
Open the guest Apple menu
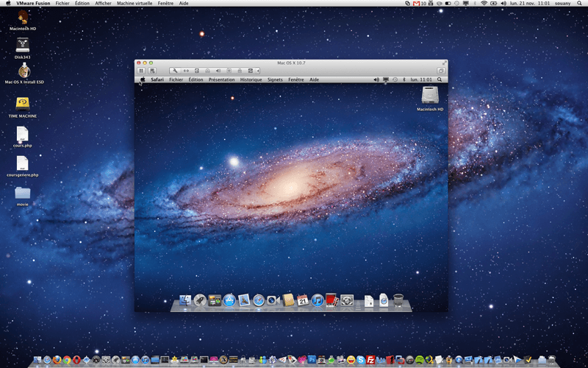(x=143, y=79)
